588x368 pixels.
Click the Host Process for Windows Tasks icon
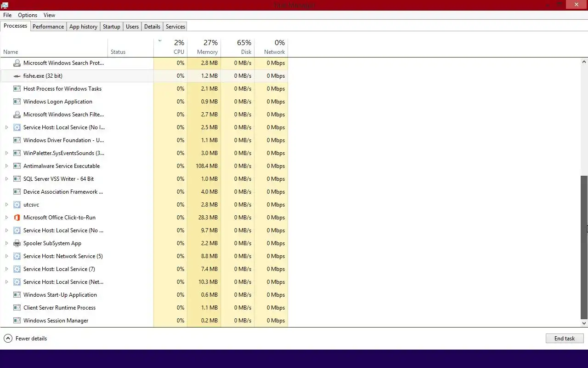point(17,89)
